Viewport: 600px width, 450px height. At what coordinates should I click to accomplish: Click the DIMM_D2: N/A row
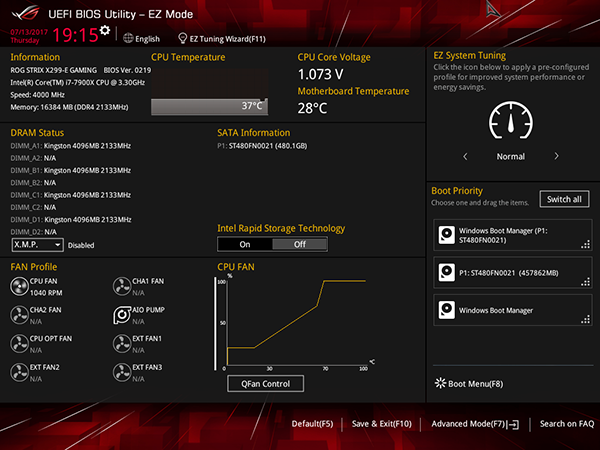click(33, 232)
